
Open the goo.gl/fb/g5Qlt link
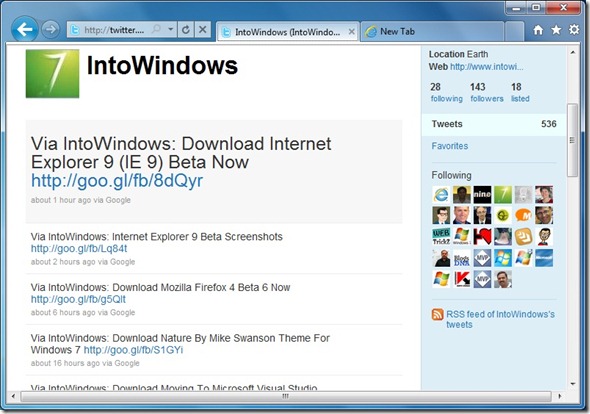click(78, 299)
